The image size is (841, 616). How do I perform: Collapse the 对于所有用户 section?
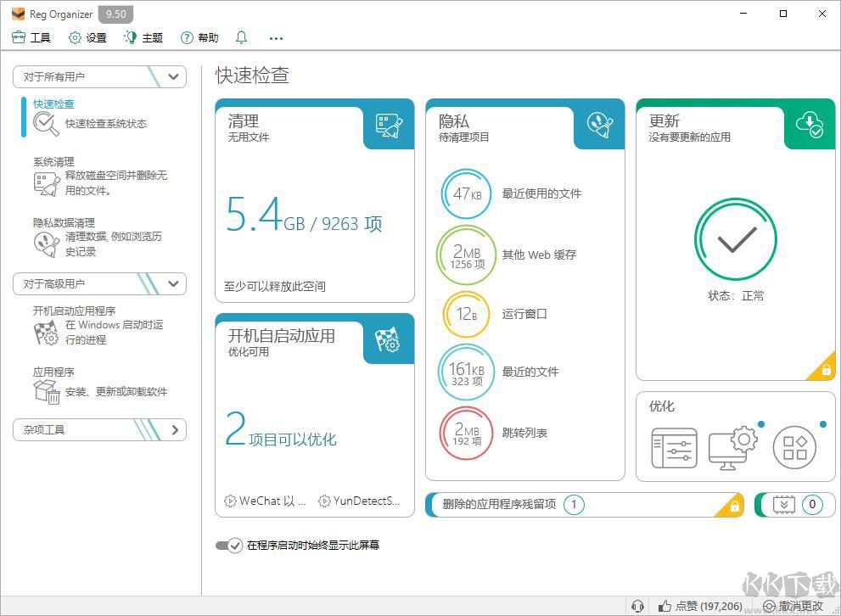point(172,76)
